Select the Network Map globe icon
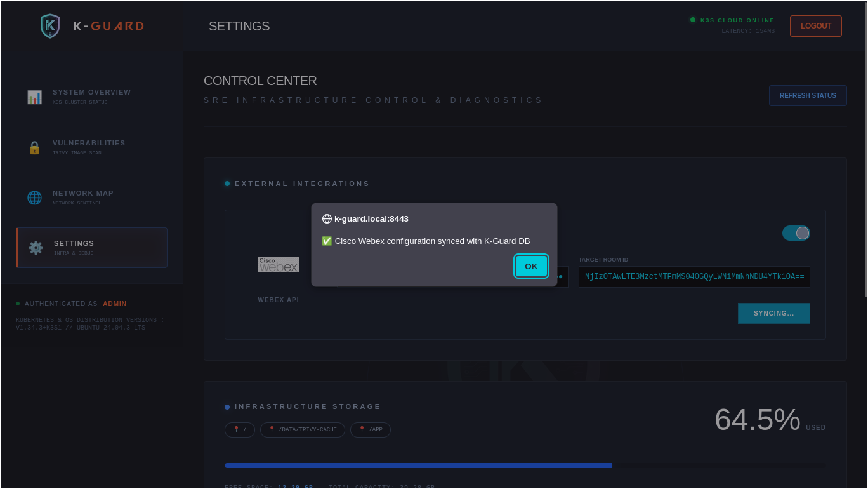Image resolution: width=868 pixels, height=489 pixels. (x=34, y=198)
